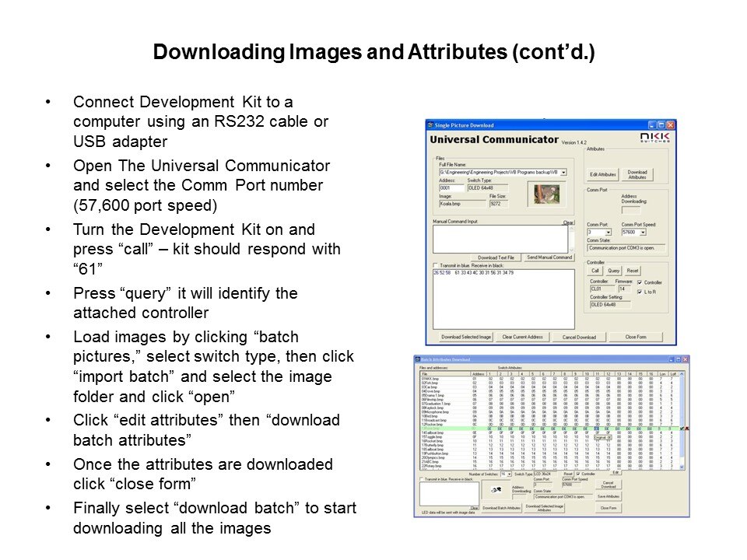Viewport: 747px width, 560px height.
Task: Open the Comm Port Speed 57600 dropdown
Action: [644, 232]
